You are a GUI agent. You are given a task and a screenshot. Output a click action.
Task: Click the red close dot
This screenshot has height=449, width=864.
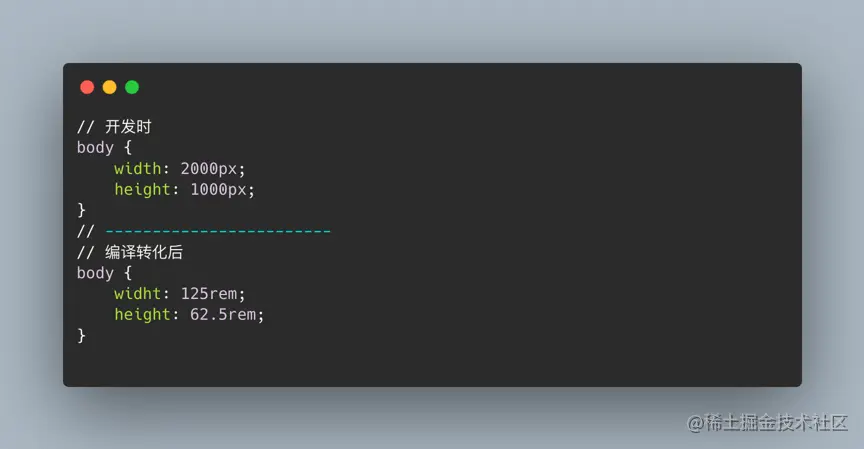87,87
